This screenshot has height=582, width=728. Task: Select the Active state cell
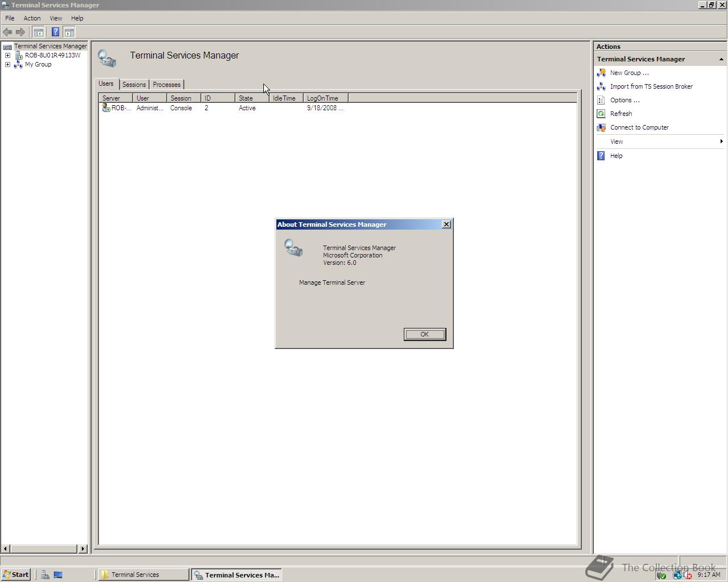(247, 108)
